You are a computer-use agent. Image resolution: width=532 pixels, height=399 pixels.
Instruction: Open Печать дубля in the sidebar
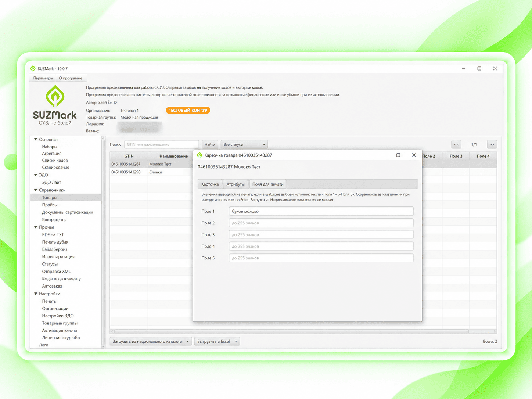tap(55, 242)
